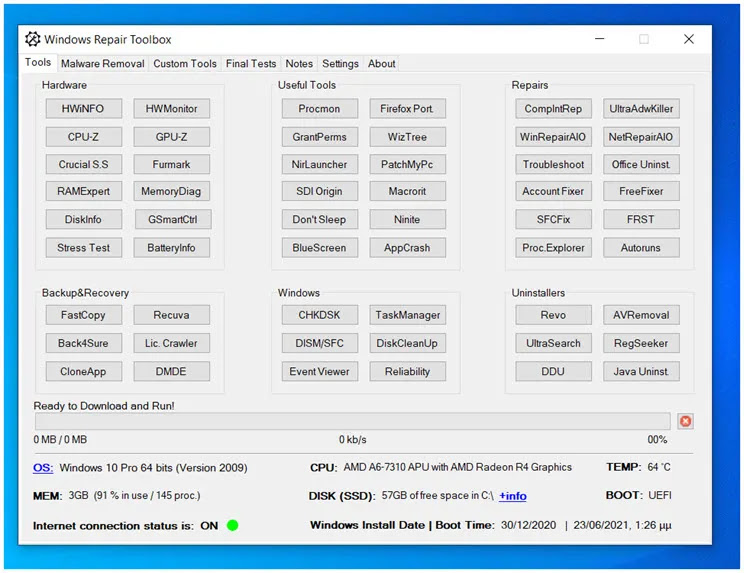The image size is (744, 573).
Task: Start FastCopy in Backup&Recovery
Action: pyautogui.click(x=84, y=315)
